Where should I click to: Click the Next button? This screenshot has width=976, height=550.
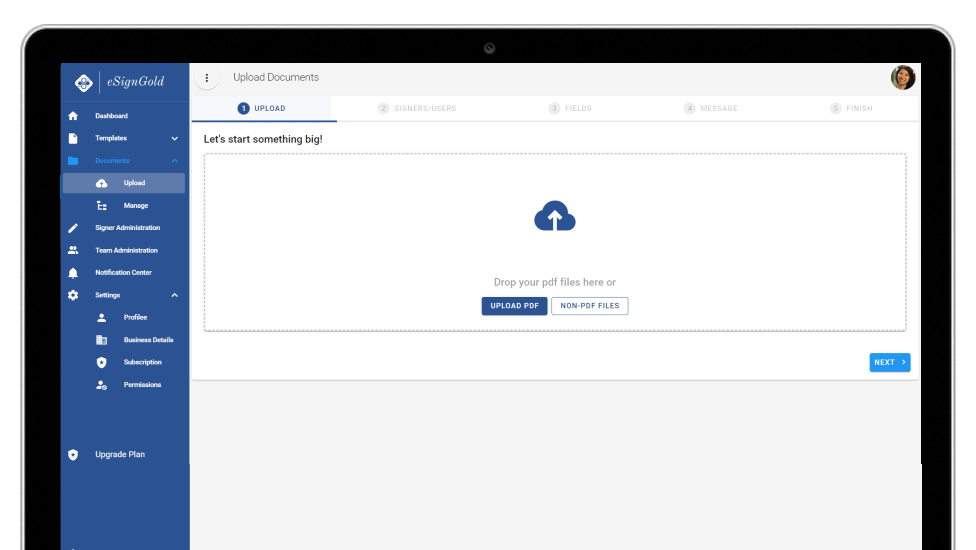tap(889, 362)
